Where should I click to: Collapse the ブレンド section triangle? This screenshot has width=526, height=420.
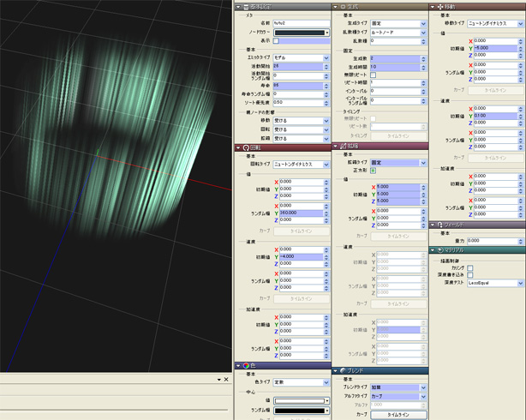pyautogui.click(x=336, y=371)
